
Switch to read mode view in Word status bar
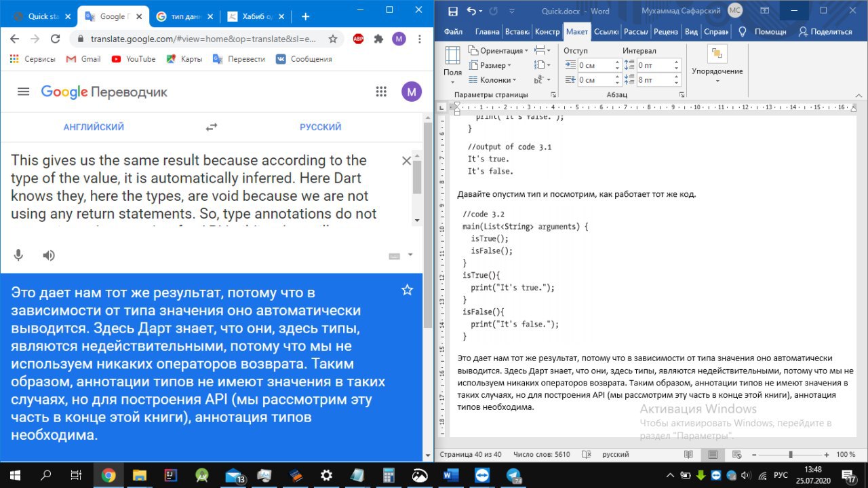688,454
